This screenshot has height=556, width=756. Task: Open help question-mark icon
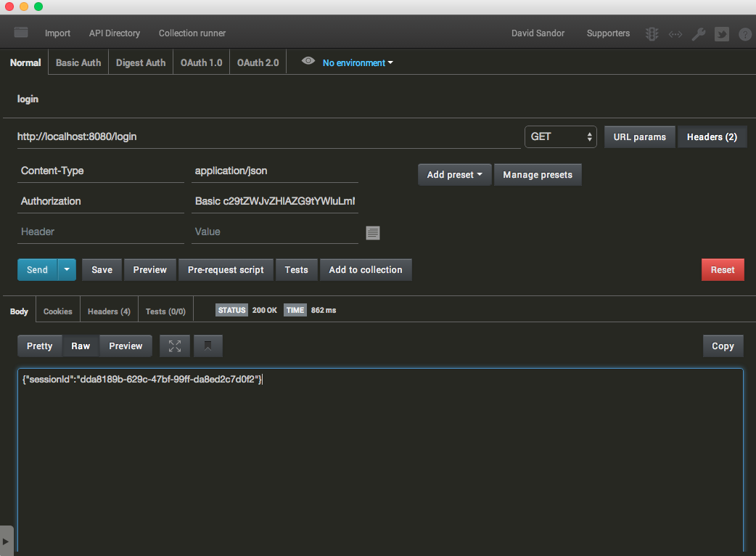click(745, 34)
